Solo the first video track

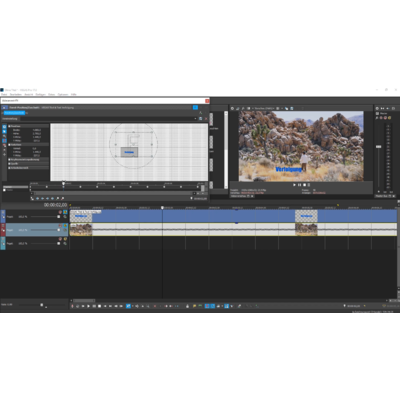pos(65,212)
